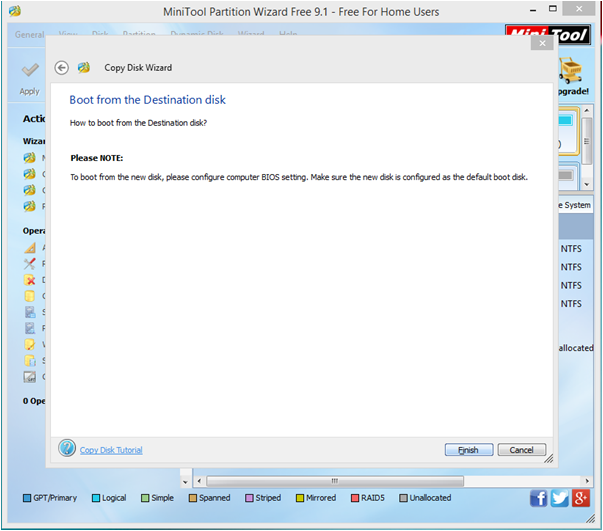Open the Copy Disk Tutorial link
Image resolution: width=603 pixels, height=531 pixels.
pos(111,450)
